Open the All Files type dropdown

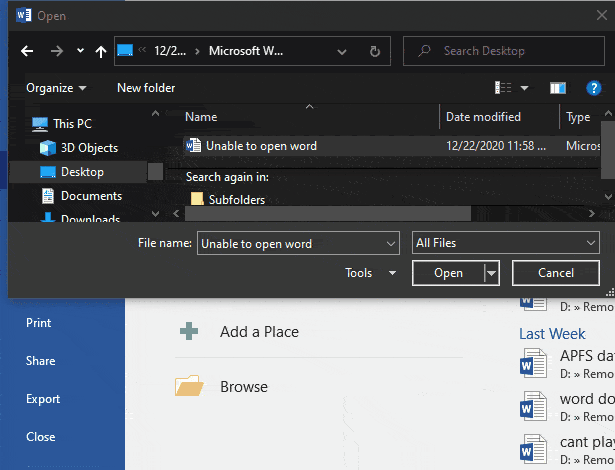506,243
